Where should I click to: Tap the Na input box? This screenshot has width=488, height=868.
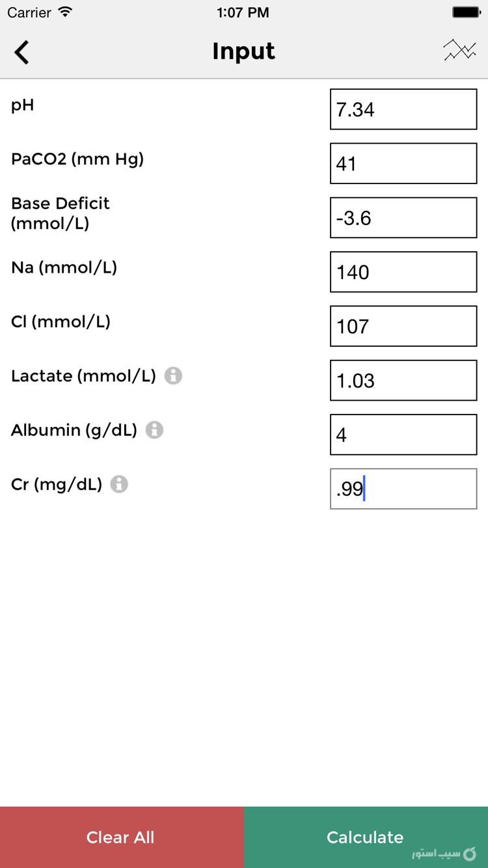coord(403,271)
